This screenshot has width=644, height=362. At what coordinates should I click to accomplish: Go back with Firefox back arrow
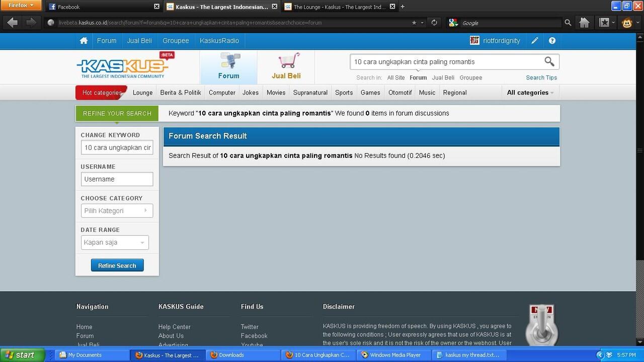pyautogui.click(x=13, y=23)
